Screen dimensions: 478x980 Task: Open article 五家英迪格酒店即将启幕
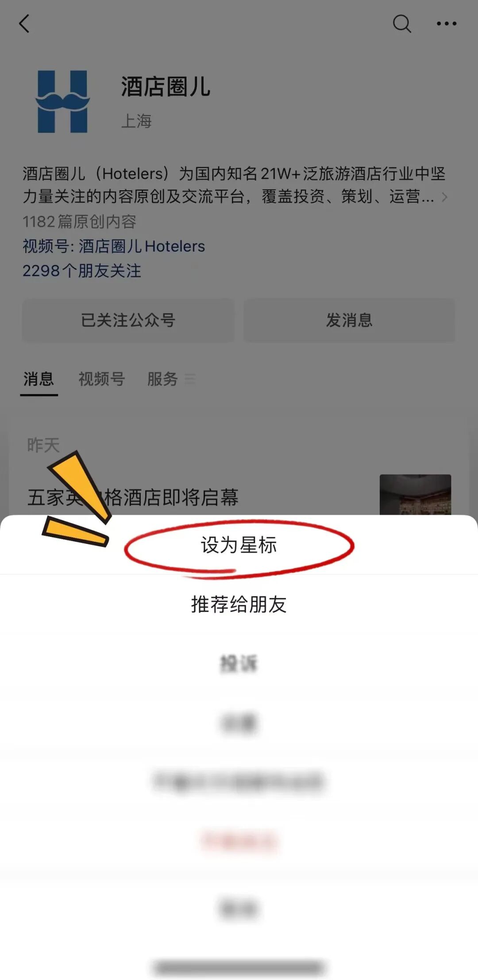click(133, 497)
